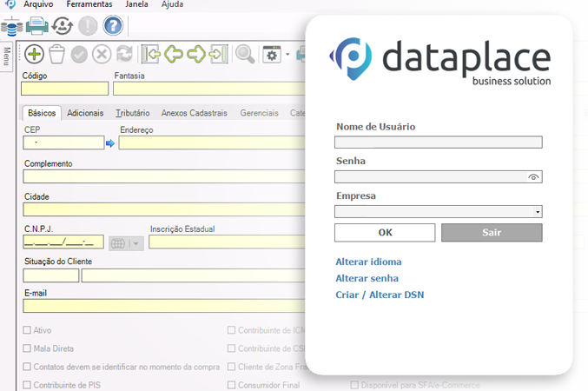Open the Janela menu
Screen dimensions: 588x391
click(136, 4)
